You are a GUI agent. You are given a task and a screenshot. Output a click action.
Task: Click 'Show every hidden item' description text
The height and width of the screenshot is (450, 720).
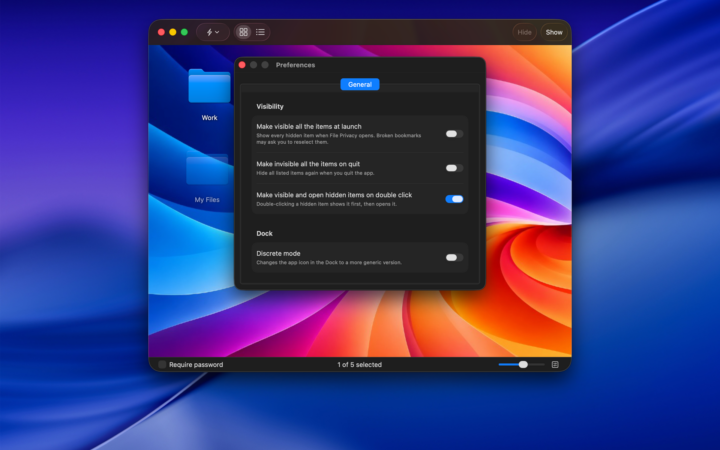tap(338, 139)
